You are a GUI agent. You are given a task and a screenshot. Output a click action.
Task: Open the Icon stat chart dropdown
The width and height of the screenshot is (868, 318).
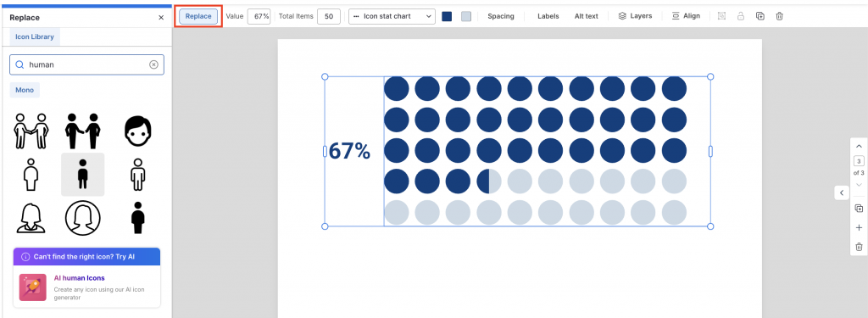[x=392, y=16]
